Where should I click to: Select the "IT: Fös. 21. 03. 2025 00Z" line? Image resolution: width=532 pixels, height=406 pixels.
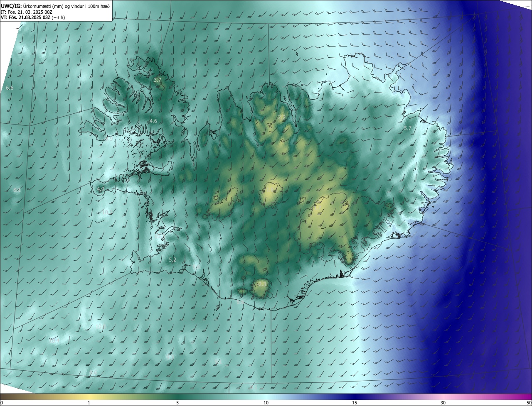26,12
